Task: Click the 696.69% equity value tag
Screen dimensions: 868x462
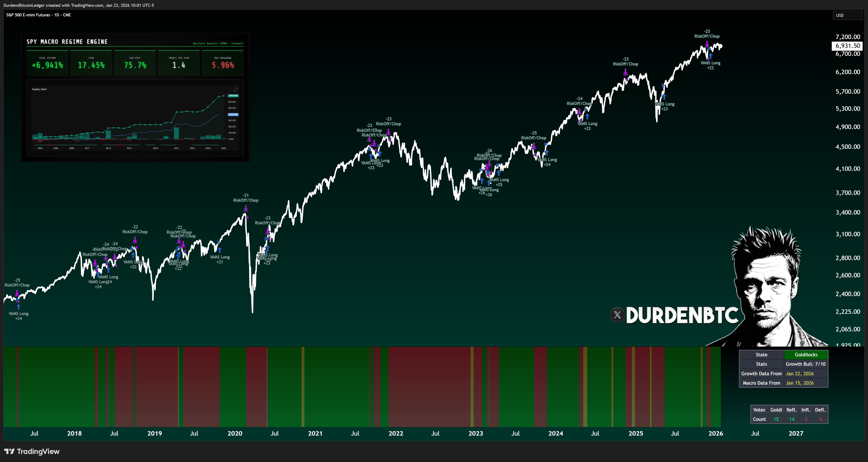Action: tap(233, 96)
